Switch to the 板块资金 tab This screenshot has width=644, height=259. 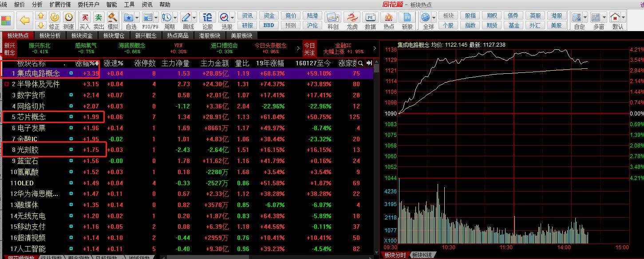tap(82, 36)
